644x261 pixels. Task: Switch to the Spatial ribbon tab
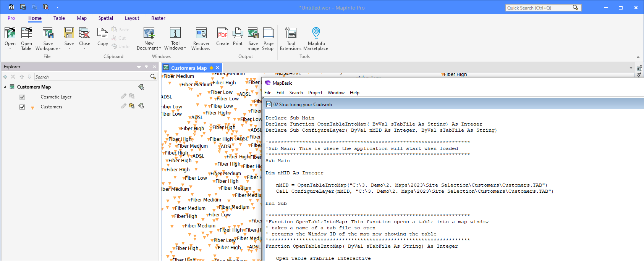pyautogui.click(x=106, y=18)
